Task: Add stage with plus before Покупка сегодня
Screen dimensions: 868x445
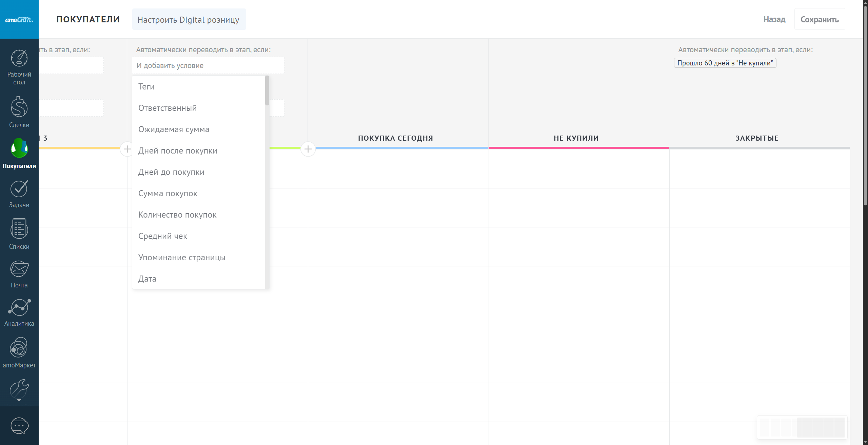Action: pos(308,149)
